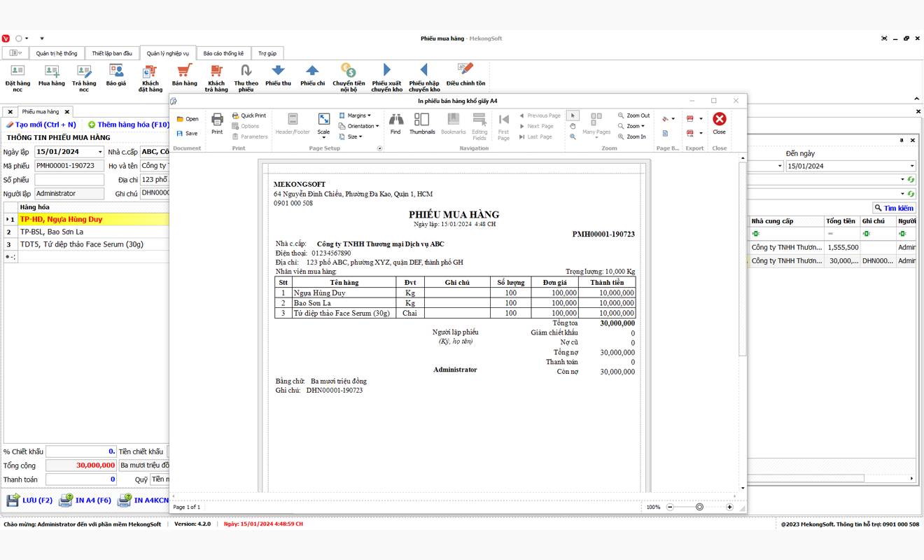Activate the hand tool in the preview toolbar
This screenshot has height=560, width=924.
click(x=573, y=126)
